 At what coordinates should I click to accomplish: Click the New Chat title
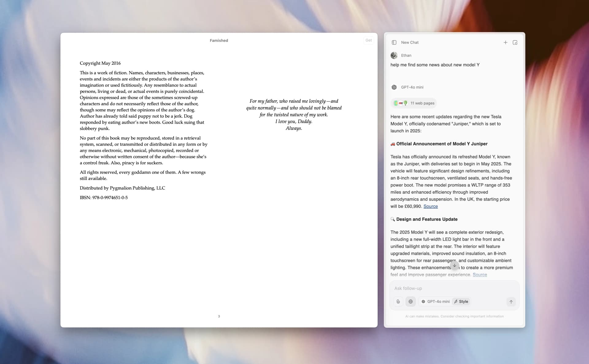[410, 42]
